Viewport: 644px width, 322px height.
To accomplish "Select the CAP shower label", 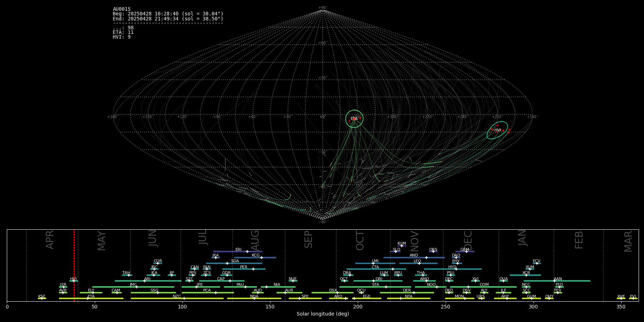I will pos(221,279).
